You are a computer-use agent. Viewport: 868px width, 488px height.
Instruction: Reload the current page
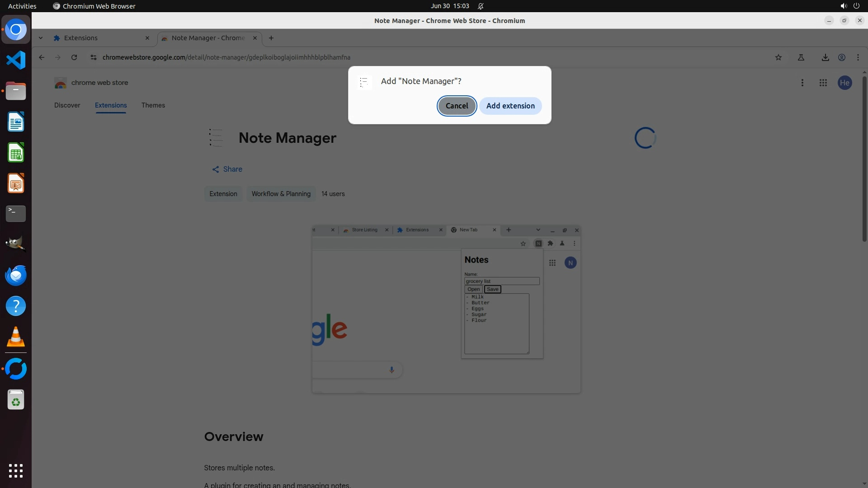click(74, 57)
